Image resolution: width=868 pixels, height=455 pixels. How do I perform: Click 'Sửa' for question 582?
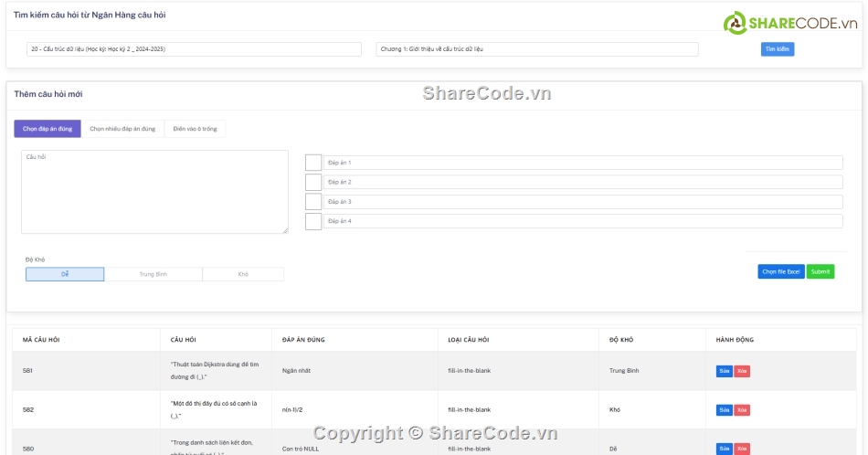coord(724,410)
